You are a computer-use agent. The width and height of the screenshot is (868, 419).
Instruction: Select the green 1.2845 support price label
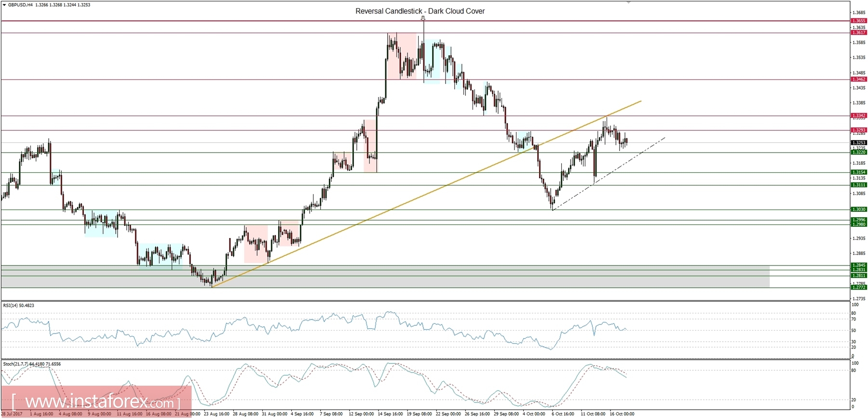[x=859, y=265]
